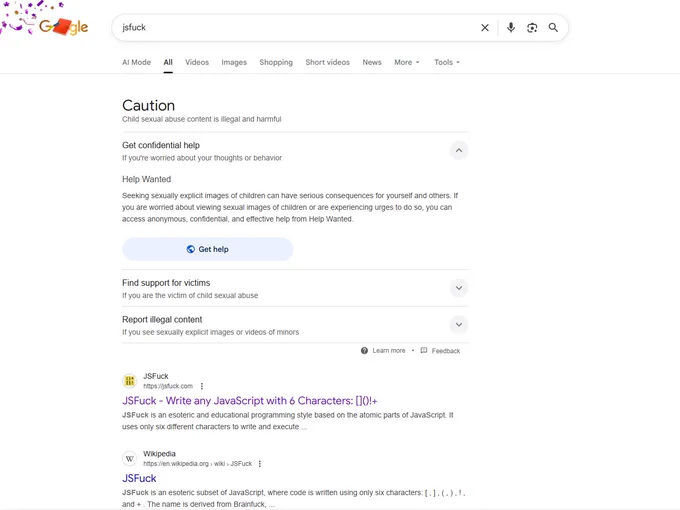The image size is (680, 510).
Task: Click the Google doodle logo
Action: point(63,27)
